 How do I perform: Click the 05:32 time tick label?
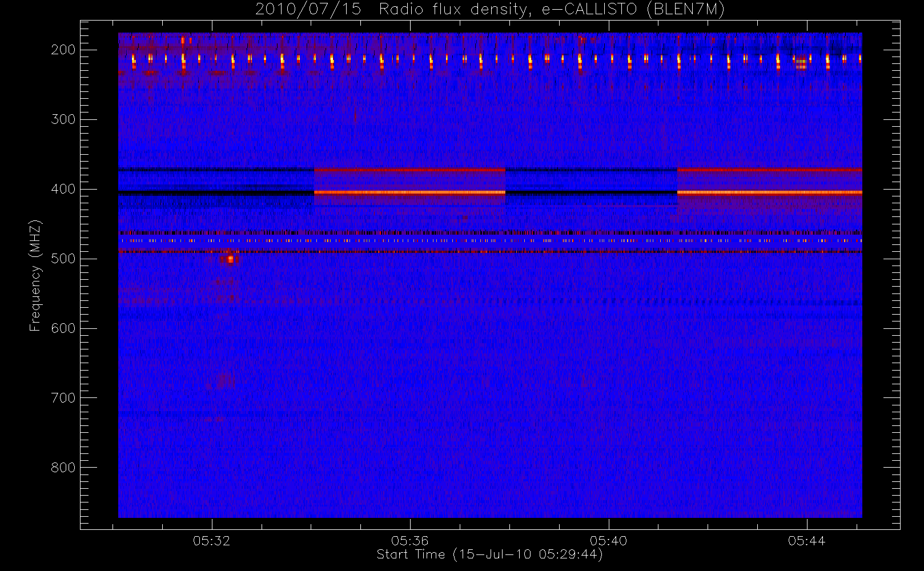point(212,541)
